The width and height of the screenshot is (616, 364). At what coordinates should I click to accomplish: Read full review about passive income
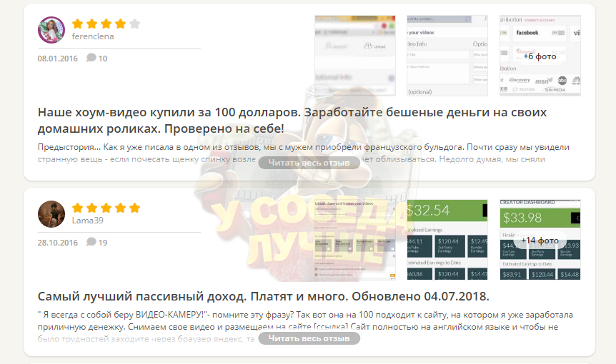pos(309,338)
